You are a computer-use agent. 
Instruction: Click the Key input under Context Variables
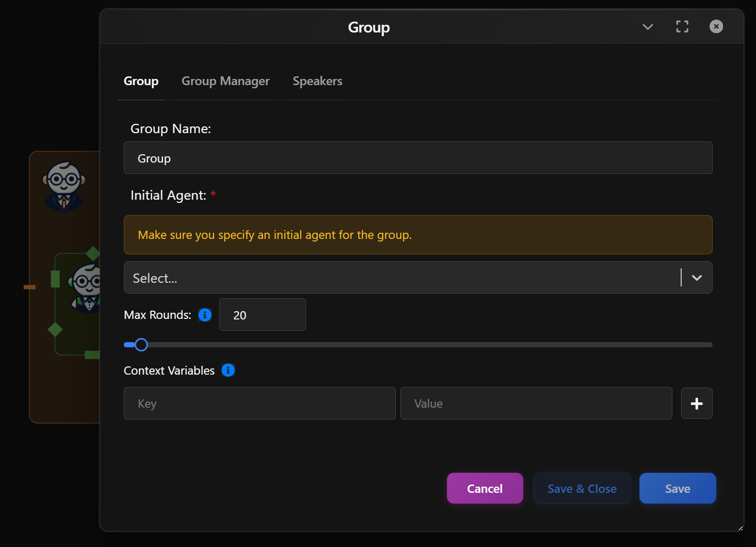[260, 403]
